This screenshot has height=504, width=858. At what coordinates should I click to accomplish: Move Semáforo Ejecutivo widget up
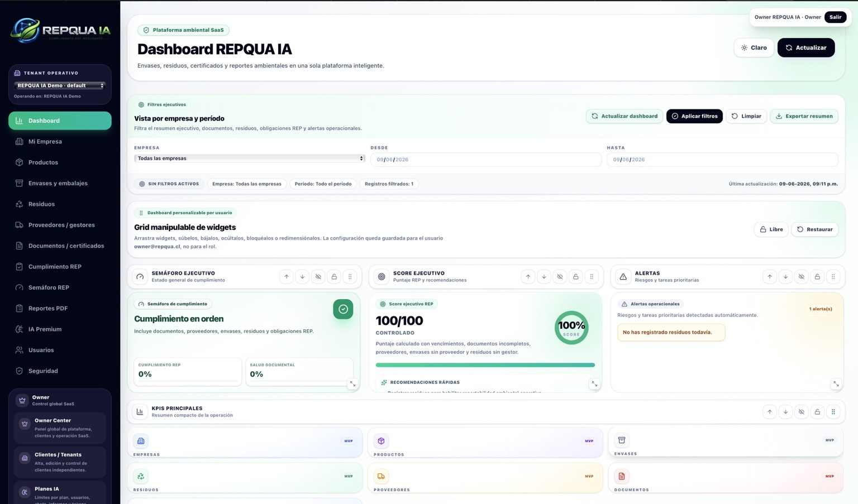[287, 277]
